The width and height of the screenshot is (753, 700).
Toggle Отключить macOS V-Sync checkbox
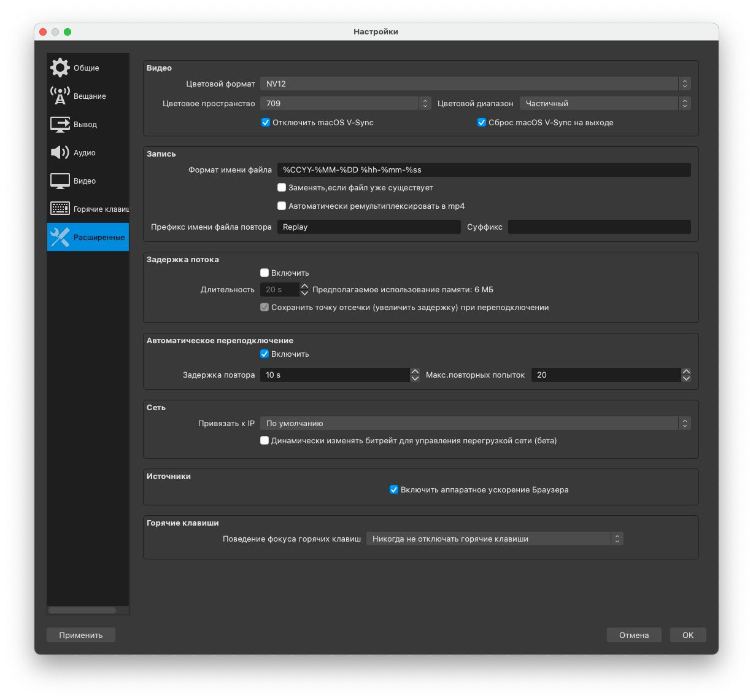pos(266,122)
